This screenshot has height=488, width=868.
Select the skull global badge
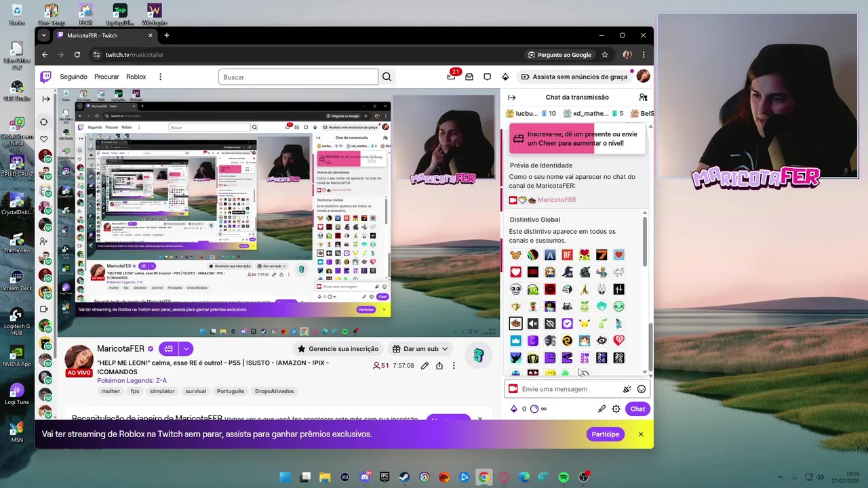pyautogui.click(x=515, y=289)
